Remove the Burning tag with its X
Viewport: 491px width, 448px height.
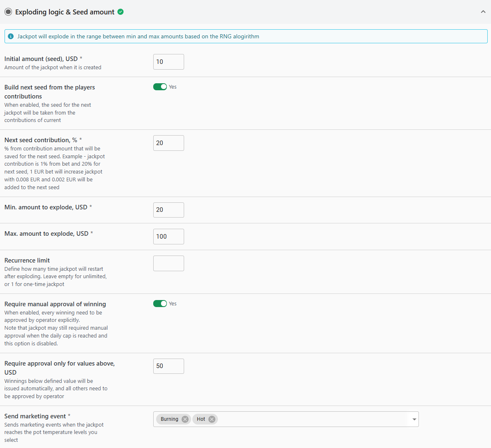(x=185, y=419)
